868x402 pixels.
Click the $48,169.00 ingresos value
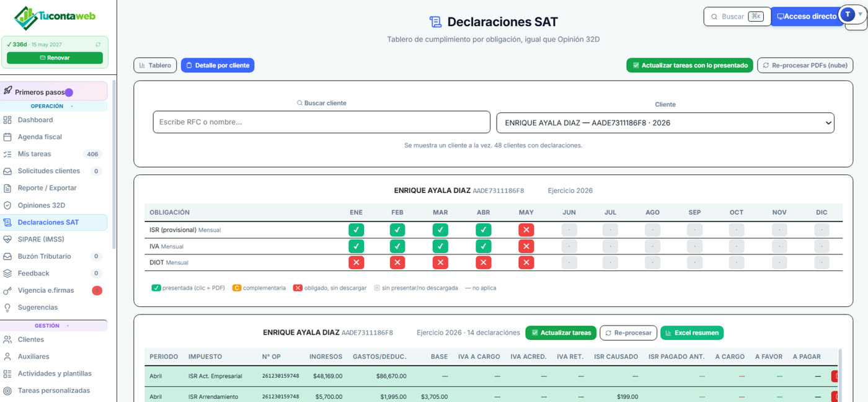coord(327,376)
